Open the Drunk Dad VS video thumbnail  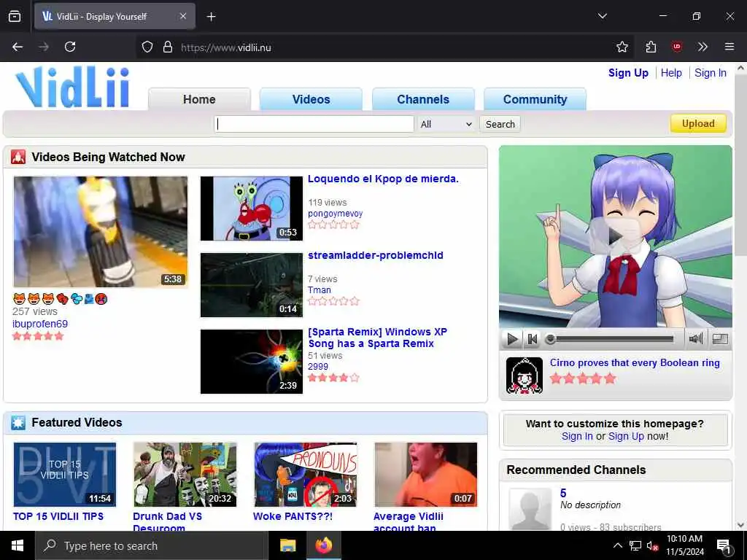(x=185, y=474)
